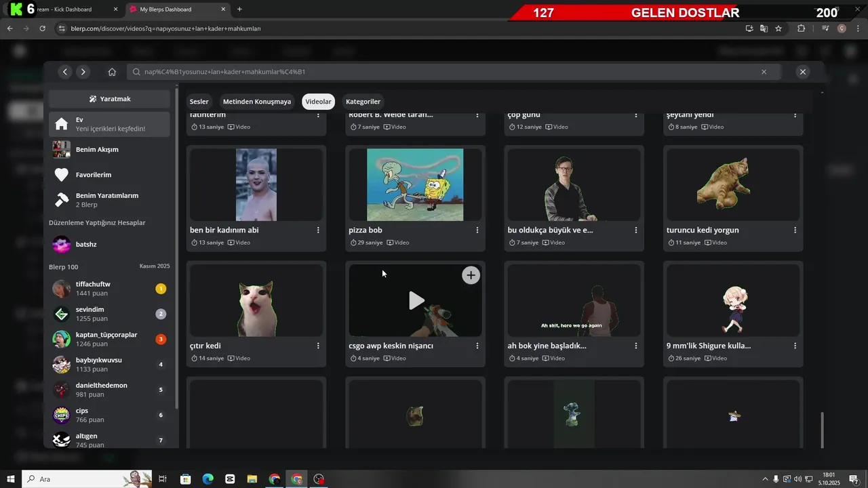
Task: Open options menu for çıtır kedi
Action: coord(318,346)
